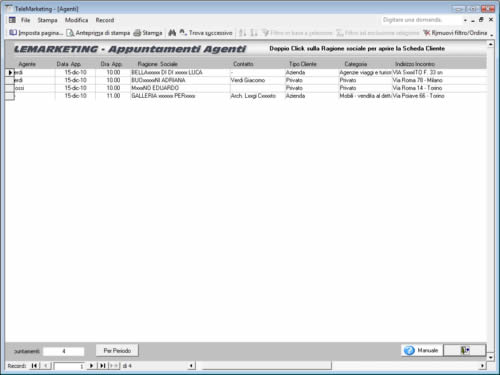
Task: Click the sort descending icon
Action: 254,33
